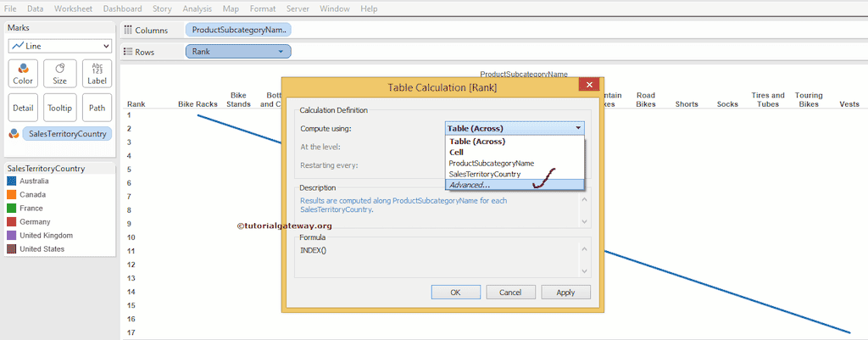Open the Story menu
Image resolution: width=868 pixels, height=340 pixels.
click(162, 8)
